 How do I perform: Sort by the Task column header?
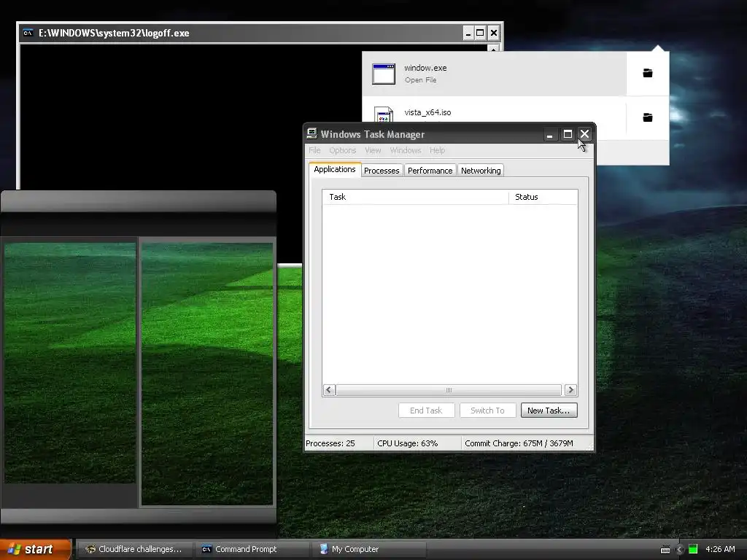pos(415,197)
